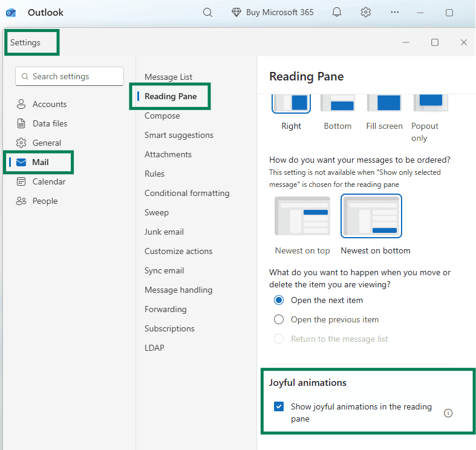
Task: Maximize the Settings dialog window
Action: pyautogui.click(x=435, y=42)
